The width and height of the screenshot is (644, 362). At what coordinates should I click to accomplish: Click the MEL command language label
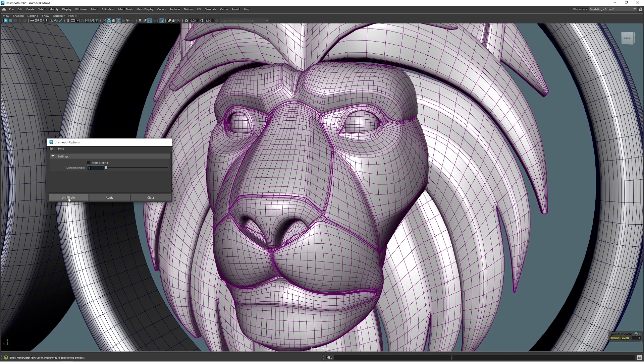[329, 358]
